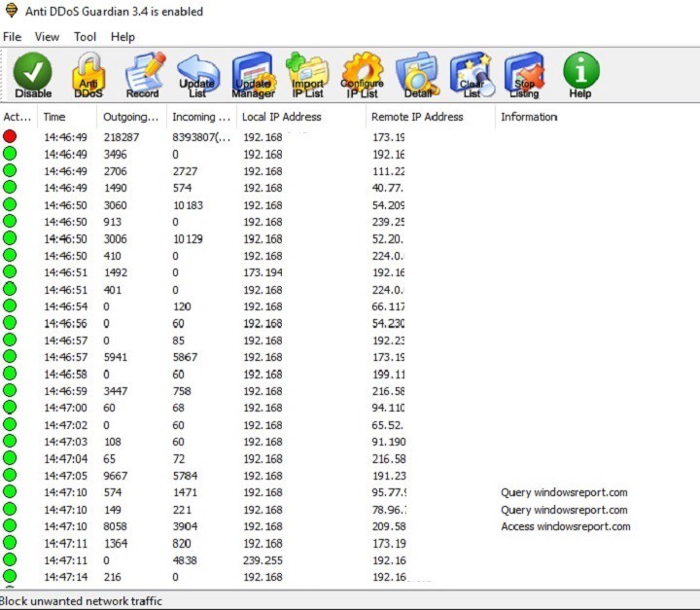Sort by Local IP Address column header

(x=301, y=117)
